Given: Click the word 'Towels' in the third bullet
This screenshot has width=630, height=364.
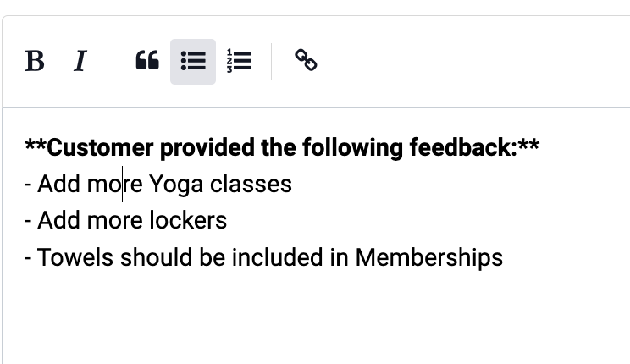Looking at the screenshot, I should 75,257.
